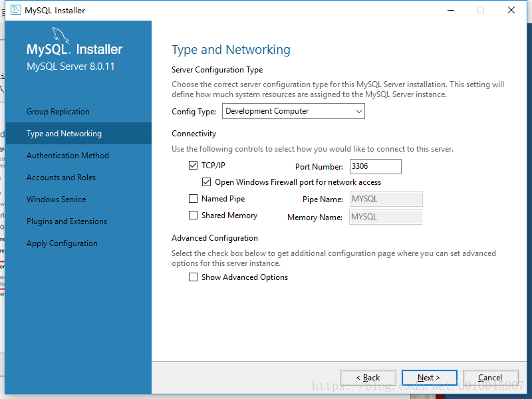Uncheck the TCP/IP checkbox

pyautogui.click(x=193, y=165)
